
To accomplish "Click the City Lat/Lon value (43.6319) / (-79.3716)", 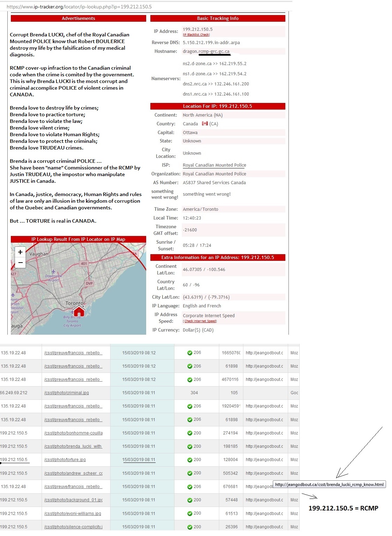I will (206, 297).
